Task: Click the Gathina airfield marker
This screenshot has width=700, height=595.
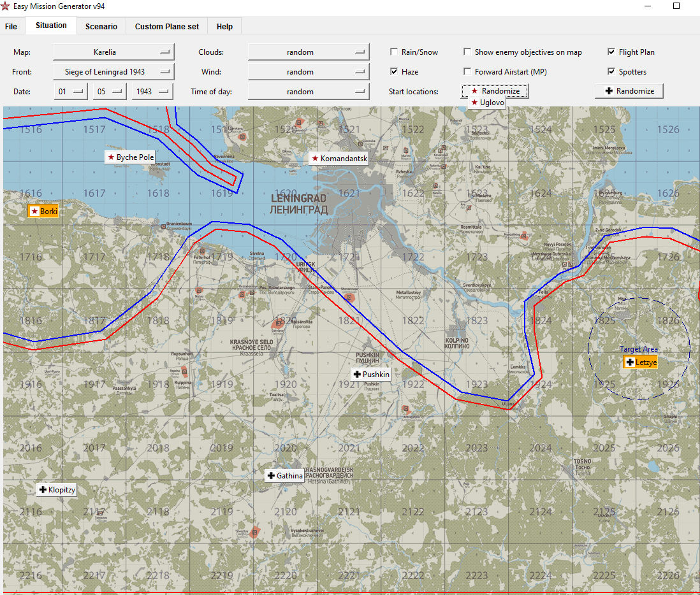Action: pyautogui.click(x=284, y=475)
